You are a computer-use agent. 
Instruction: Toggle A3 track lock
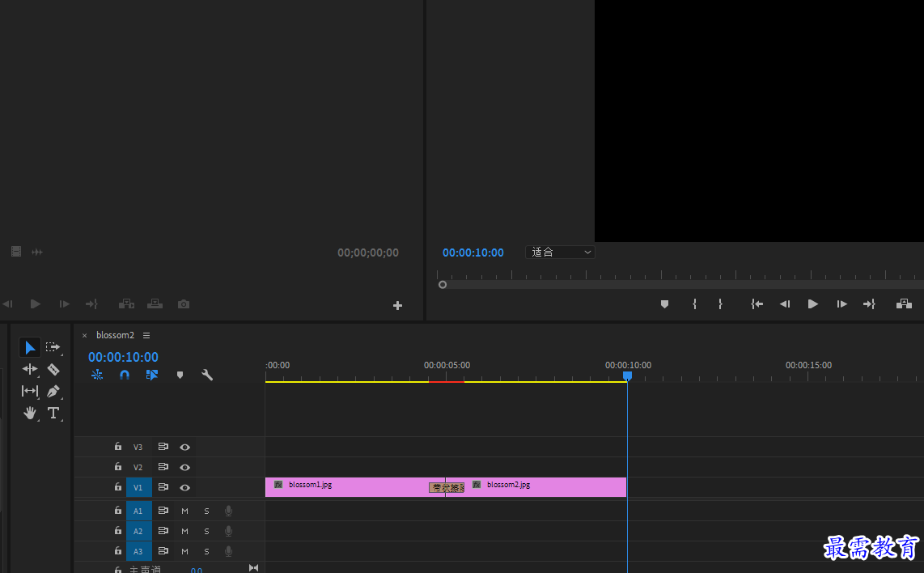click(118, 550)
